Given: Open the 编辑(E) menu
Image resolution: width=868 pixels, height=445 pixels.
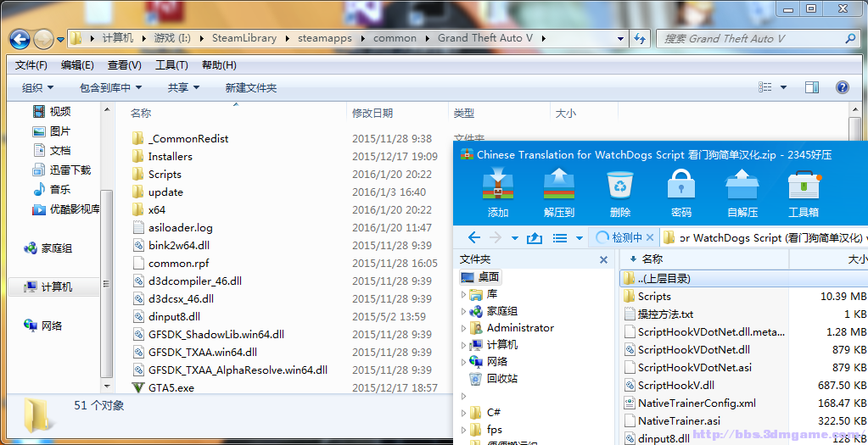Looking at the screenshot, I should click(x=77, y=65).
